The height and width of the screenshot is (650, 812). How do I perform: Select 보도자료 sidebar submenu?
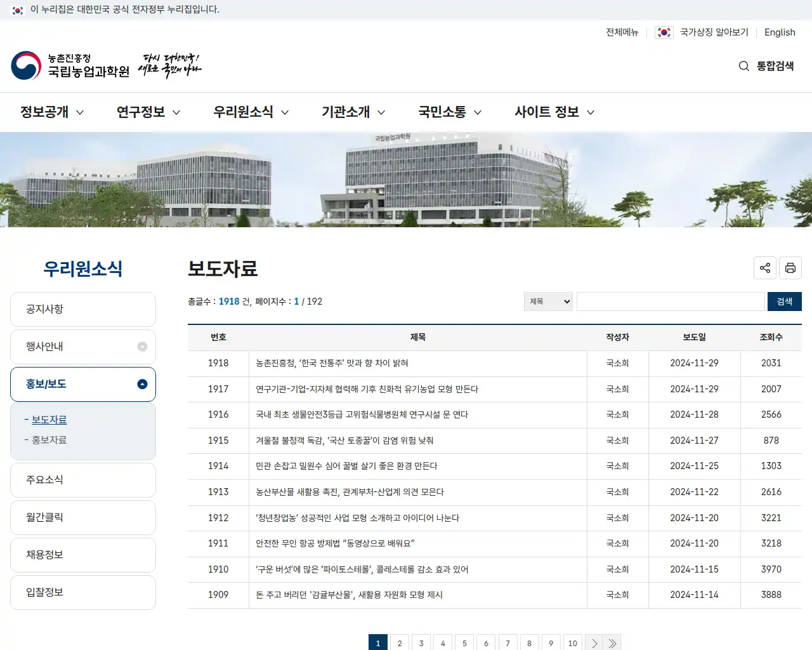click(49, 420)
